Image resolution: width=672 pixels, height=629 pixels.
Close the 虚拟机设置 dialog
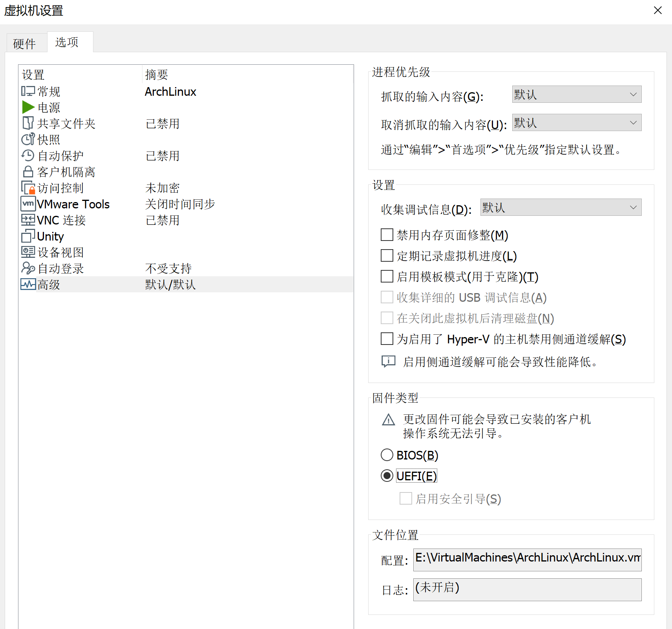657,10
